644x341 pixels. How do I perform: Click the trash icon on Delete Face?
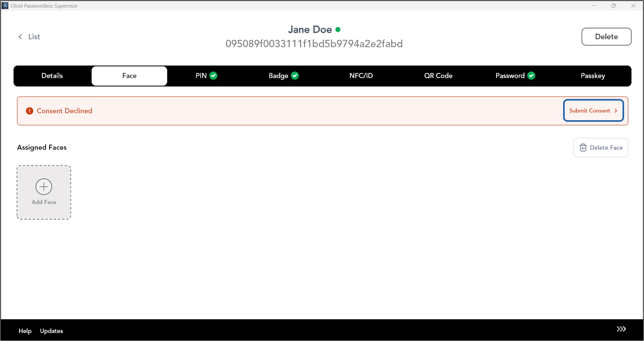tap(583, 148)
